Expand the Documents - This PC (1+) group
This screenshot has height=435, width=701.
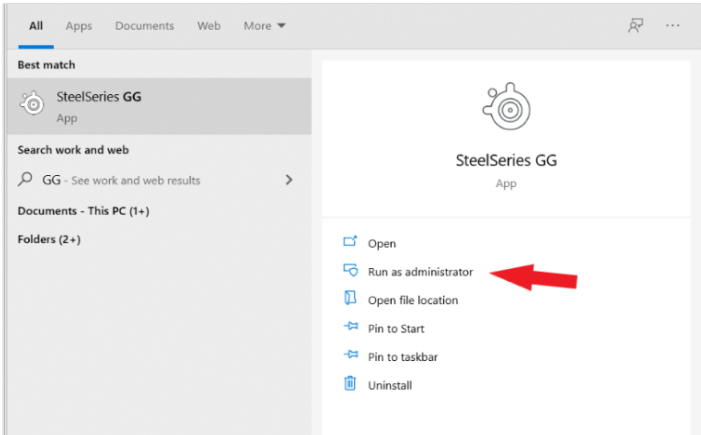coord(83,211)
